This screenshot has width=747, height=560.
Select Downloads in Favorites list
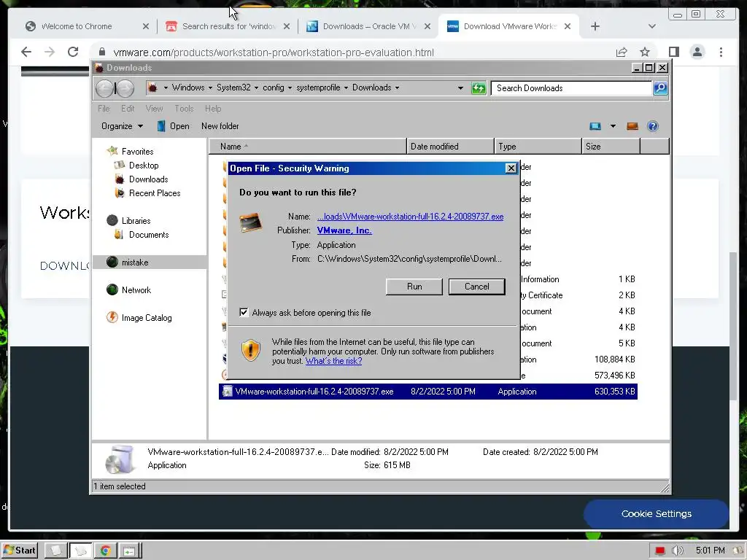[x=148, y=179]
